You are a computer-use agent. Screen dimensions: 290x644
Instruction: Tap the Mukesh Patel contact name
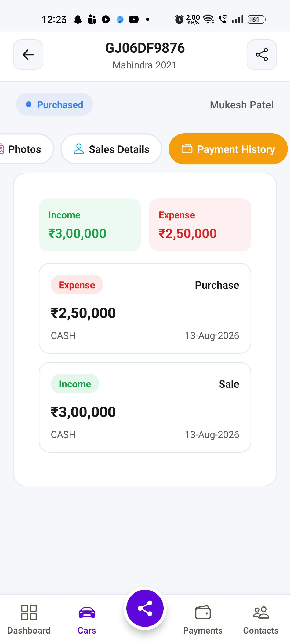coord(242,105)
